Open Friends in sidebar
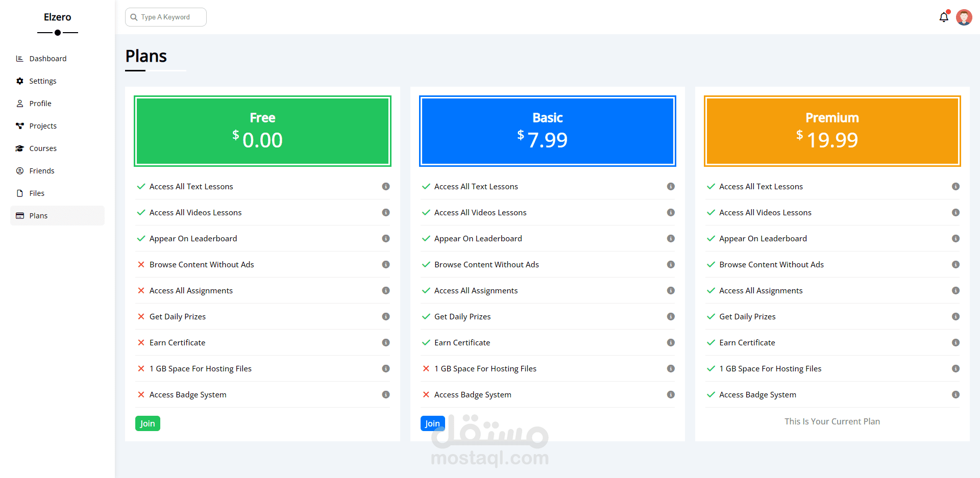Screen dimensions: 980x478 [57, 171]
